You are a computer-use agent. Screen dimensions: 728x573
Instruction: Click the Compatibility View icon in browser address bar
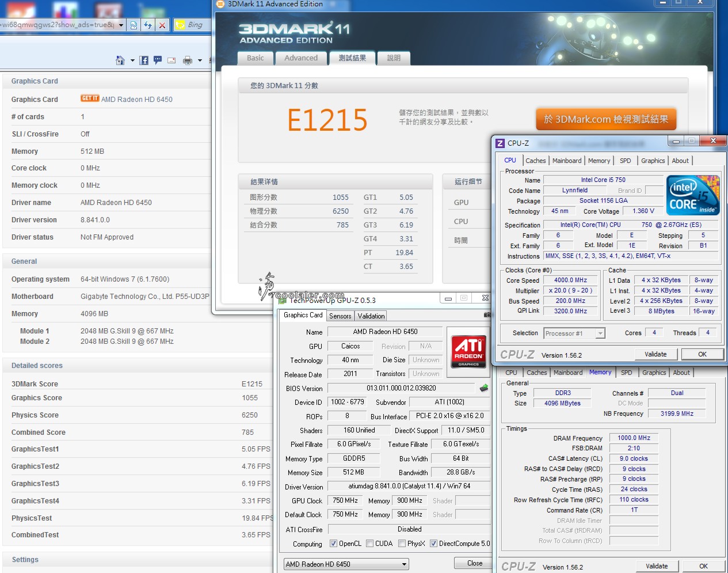tap(134, 25)
